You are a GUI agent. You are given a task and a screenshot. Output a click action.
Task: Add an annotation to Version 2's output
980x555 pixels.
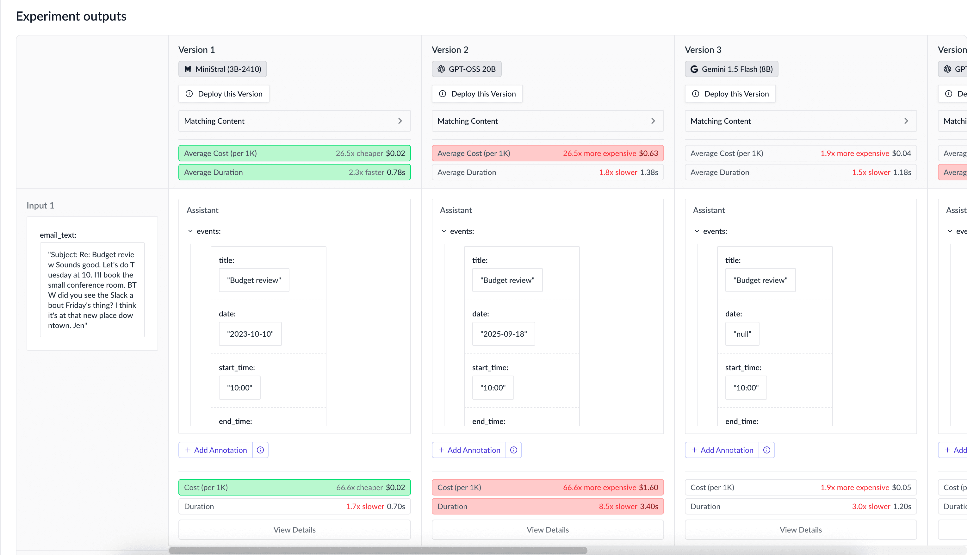tap(469, 450)
